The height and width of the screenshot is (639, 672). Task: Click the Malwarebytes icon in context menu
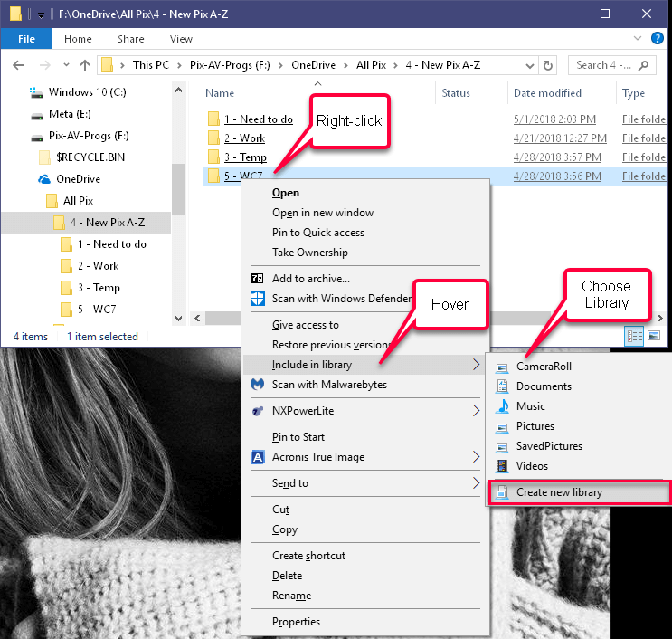[257, 385]
